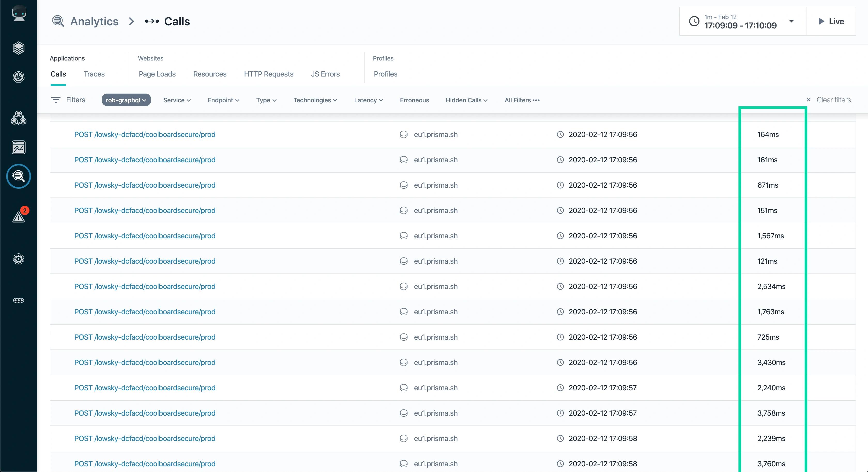The width and height of the screenshot is (868, 472).
Task: Open the POST call with 2,239ms latency
Action: coord(144,438)
